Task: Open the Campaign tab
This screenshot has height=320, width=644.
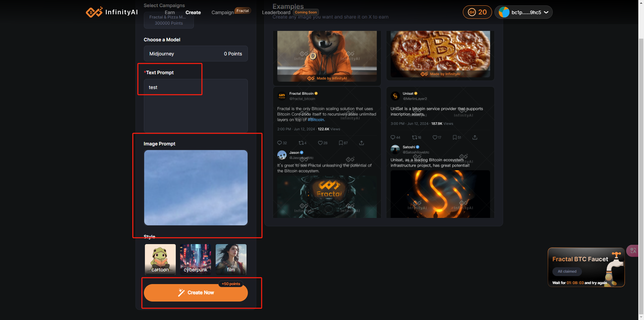Action: pos(222,12)
